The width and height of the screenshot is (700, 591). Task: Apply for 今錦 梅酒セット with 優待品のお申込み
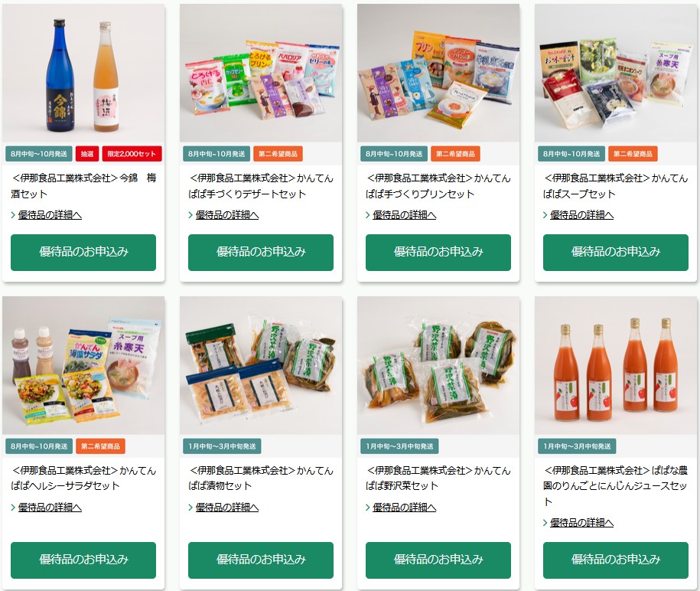(83, 253)
